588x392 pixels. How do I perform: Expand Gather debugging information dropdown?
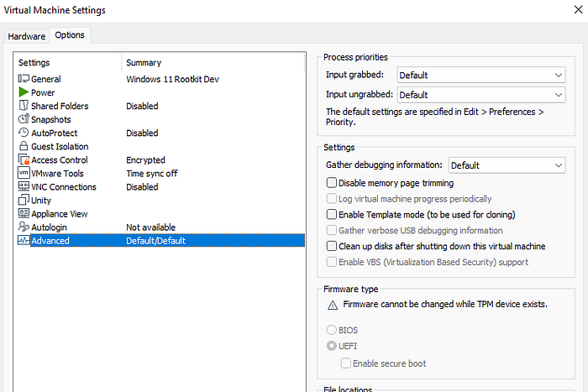click(507, 165)
